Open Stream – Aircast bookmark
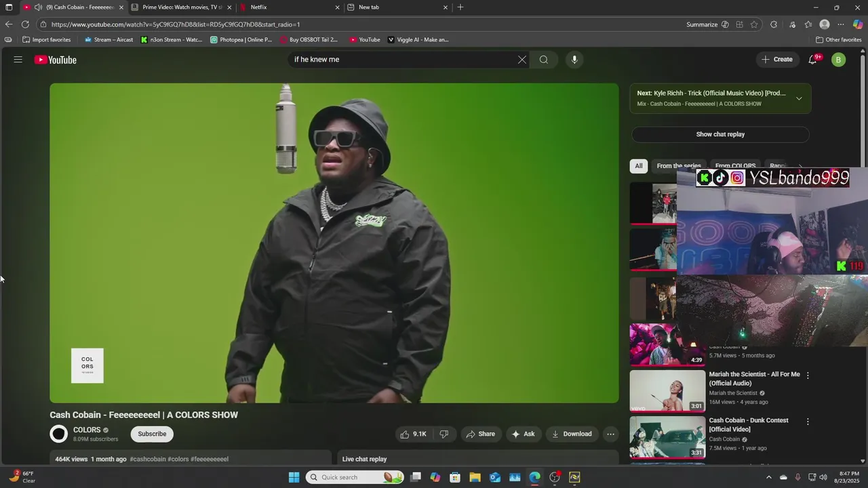The image size is (868, 488). [x=108, y=39]
